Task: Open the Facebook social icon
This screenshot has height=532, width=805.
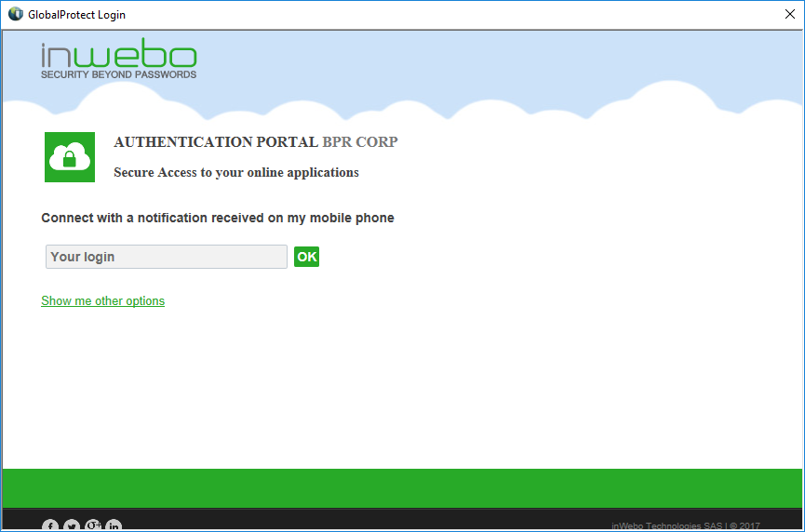Action: [50, 525]
